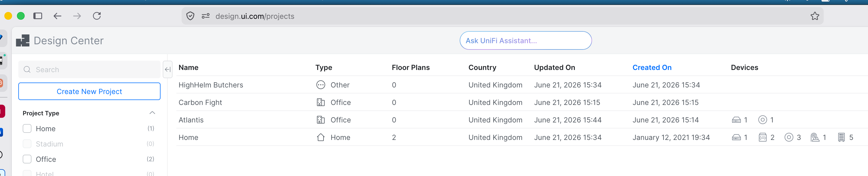Check the Hotel project type filter
The width and height of the screenshot is (868, 176).
pos(27,173)
